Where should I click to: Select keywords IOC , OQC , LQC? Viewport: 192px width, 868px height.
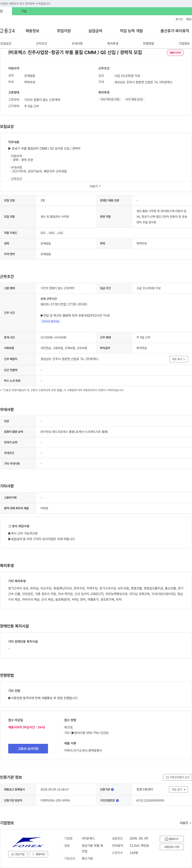pyautogui.click(x=52, y=233)
